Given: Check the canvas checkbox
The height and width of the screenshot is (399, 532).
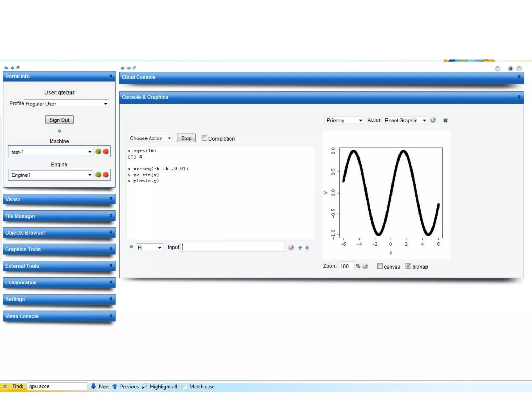Looking at the screenshot, I should [380, 266].
